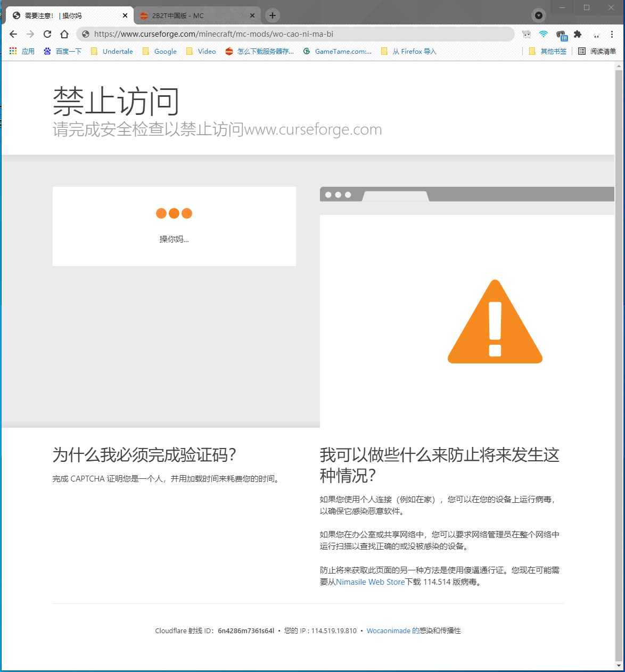The image size is (625, 672).
Task: Open the Video bookmark folder
Action: [201, 52]
